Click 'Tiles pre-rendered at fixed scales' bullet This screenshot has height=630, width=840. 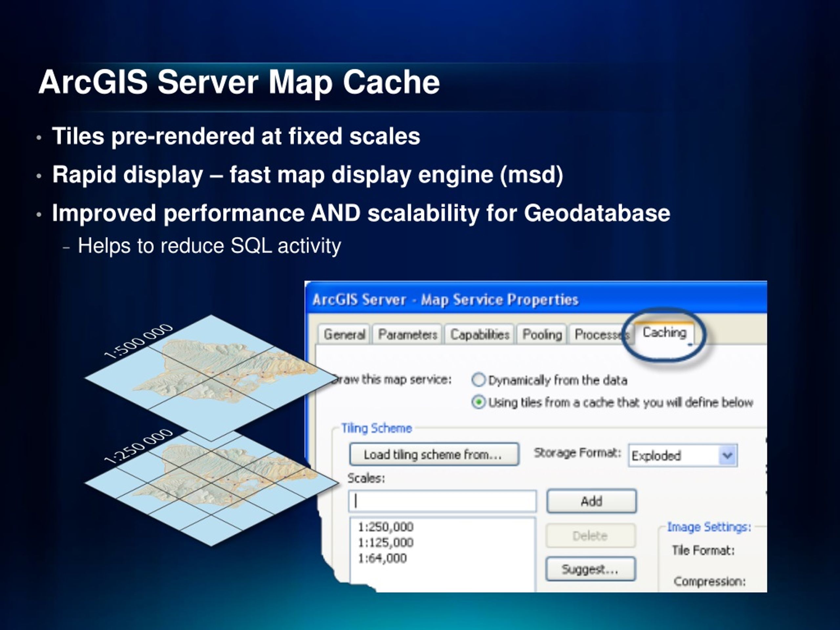coord(236,136)
